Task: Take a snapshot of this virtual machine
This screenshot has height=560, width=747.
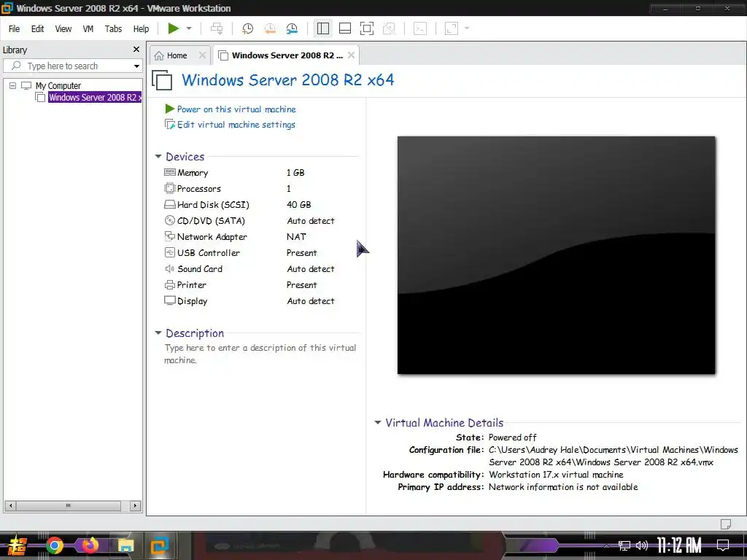Action: click(x=248, y=28)
